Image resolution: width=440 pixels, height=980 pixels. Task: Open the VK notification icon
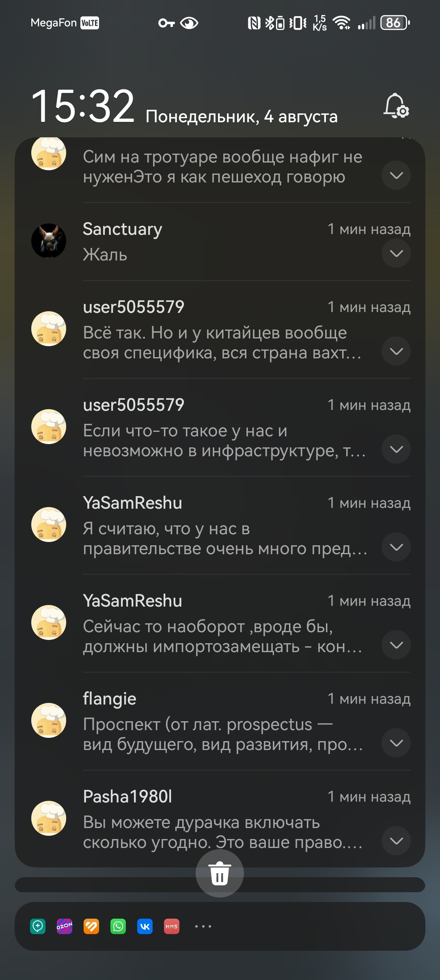pos(145,926)
